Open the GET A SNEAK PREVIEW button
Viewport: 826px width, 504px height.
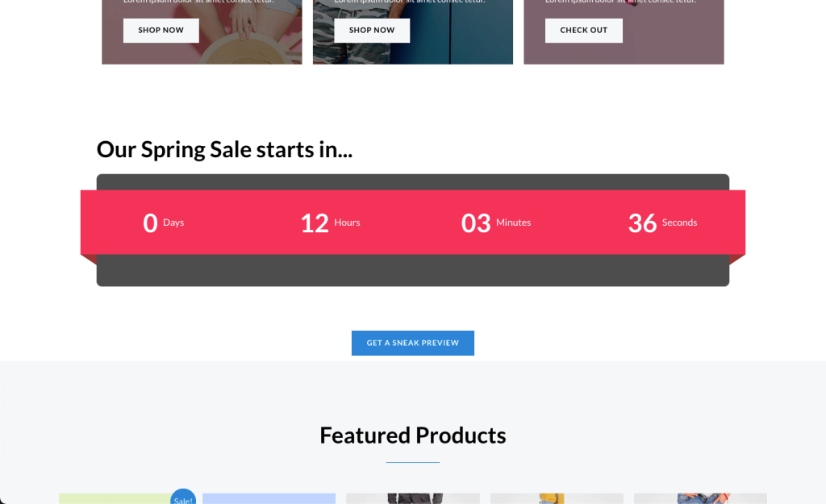pos(412,343)
